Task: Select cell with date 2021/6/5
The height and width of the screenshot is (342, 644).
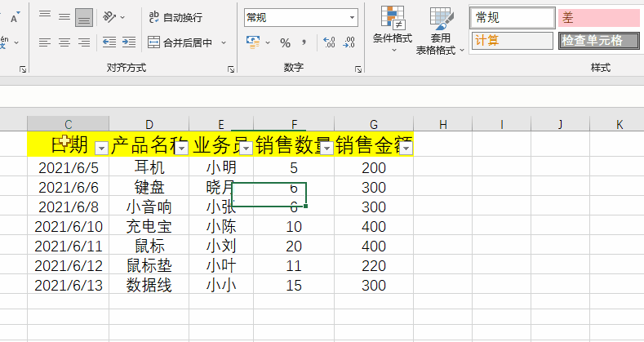Action: click(69, 167)
